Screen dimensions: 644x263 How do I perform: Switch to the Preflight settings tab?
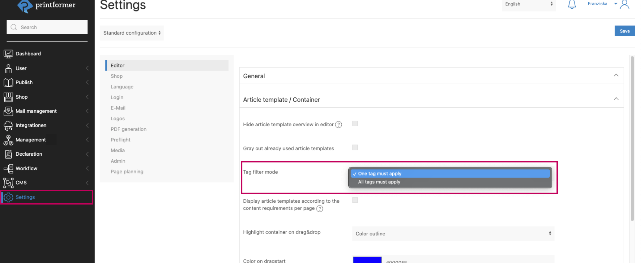(121, 140)
